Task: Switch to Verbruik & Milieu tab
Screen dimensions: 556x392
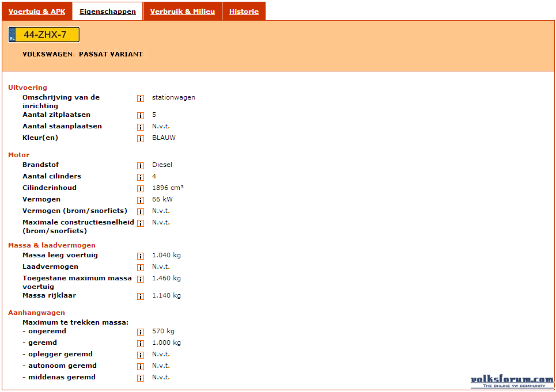Action: tap(183, 12)
